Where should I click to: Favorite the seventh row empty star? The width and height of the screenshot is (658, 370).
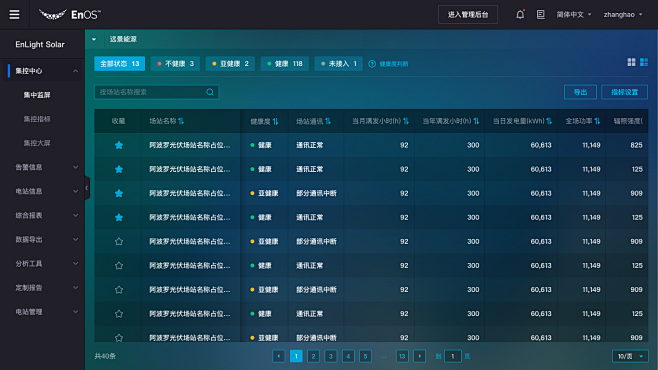(x=119, y=289)
